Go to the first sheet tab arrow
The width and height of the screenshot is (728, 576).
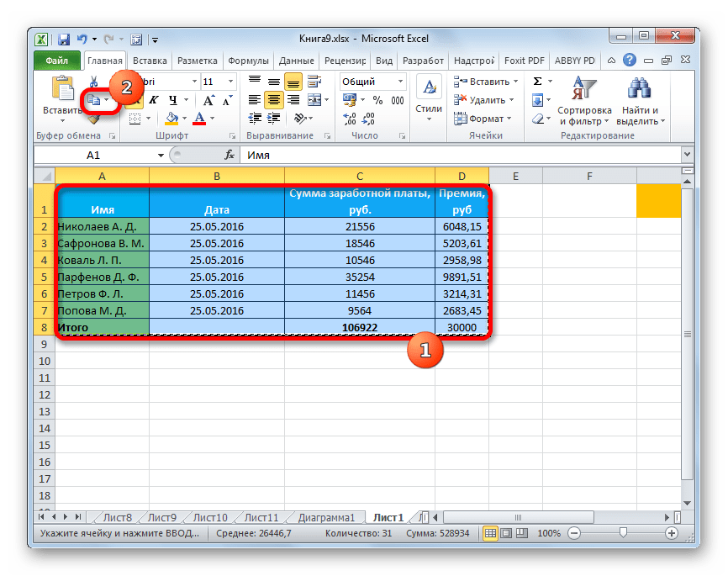(41, 517)
